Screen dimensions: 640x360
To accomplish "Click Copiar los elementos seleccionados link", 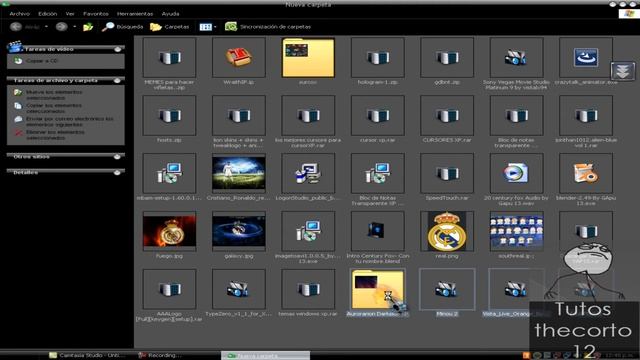I will [x=54, y=108].
